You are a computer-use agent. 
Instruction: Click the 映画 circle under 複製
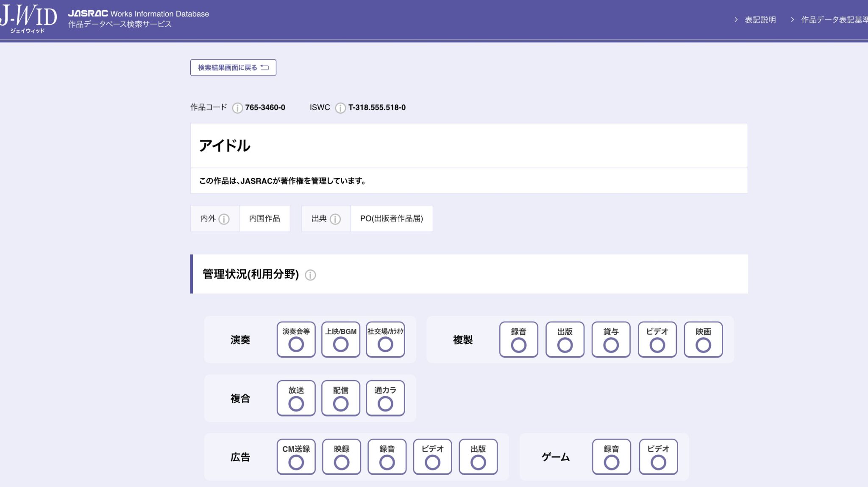[x=703, y=345]
